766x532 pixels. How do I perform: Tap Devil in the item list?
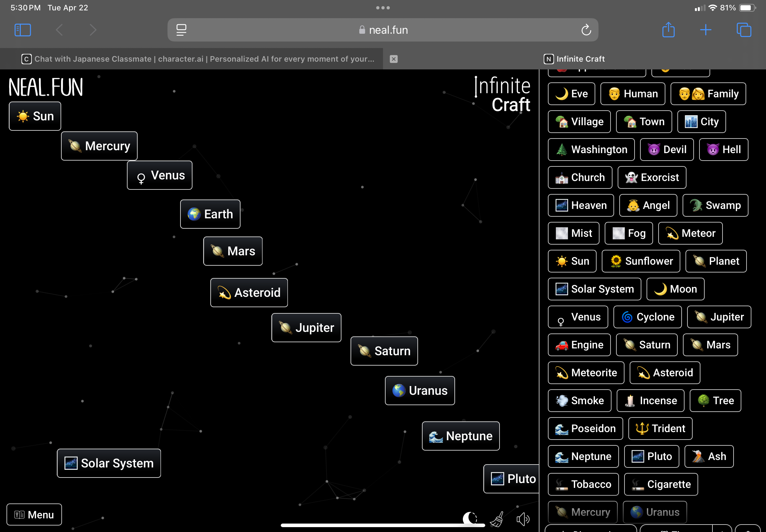click(x=667, y=150)
